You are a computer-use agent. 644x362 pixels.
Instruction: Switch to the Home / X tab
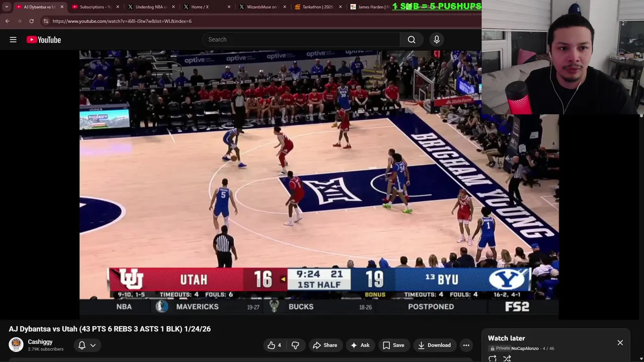click(x=206, y=7)
